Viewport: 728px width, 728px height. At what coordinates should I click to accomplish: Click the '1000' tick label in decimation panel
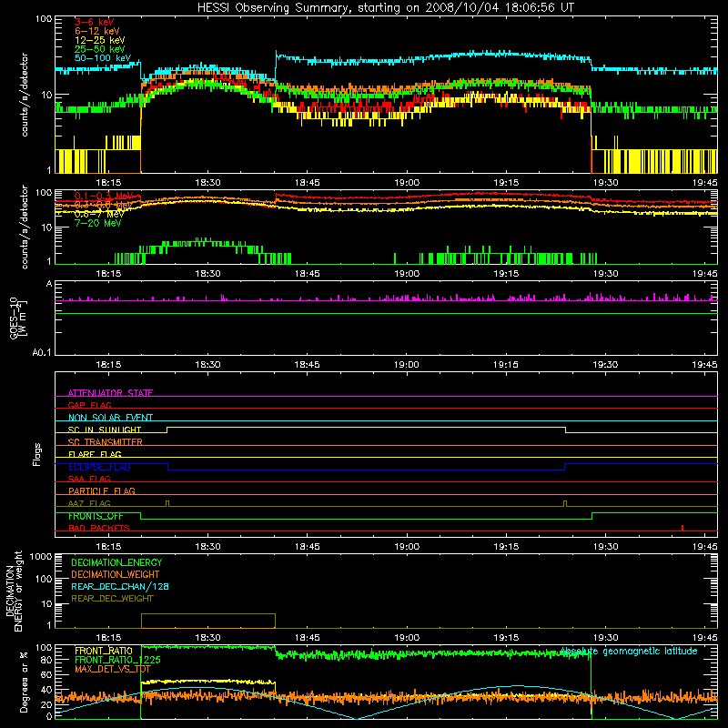(41, 556)
